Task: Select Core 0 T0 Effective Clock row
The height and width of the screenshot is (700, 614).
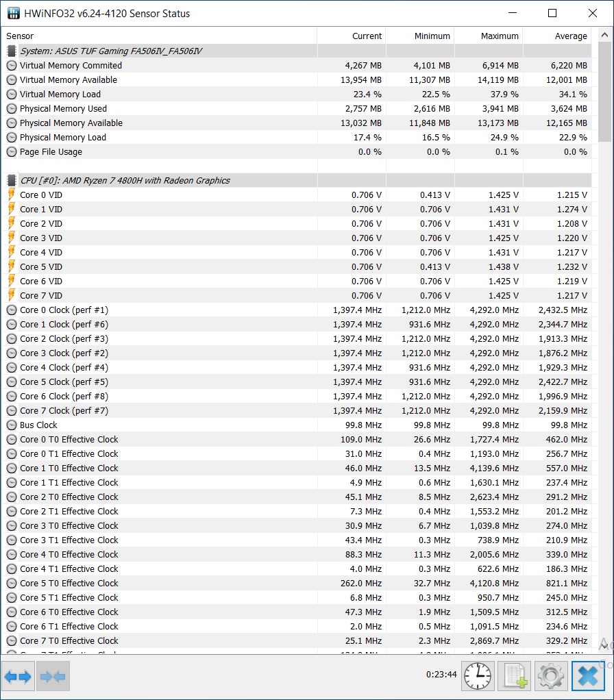Action: [x=298, y=439]
